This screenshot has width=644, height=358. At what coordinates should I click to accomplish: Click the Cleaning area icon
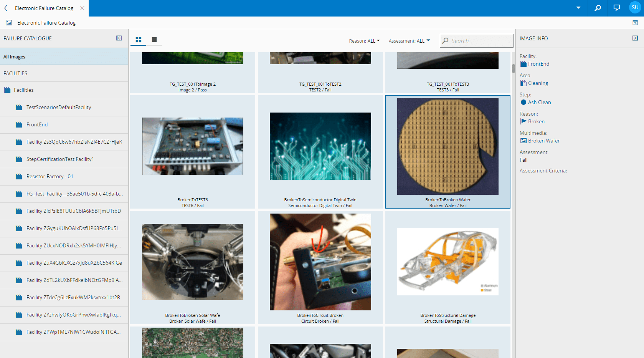523,83
